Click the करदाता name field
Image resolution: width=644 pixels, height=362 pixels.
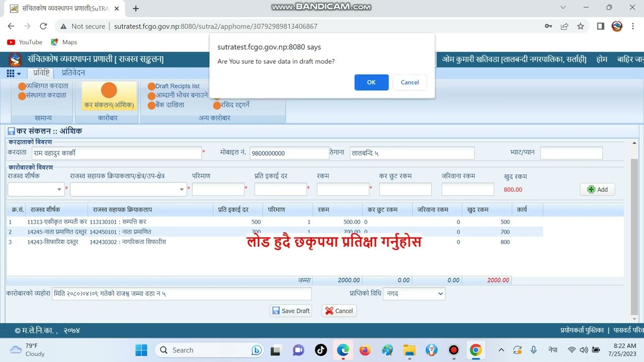point(117,153)
